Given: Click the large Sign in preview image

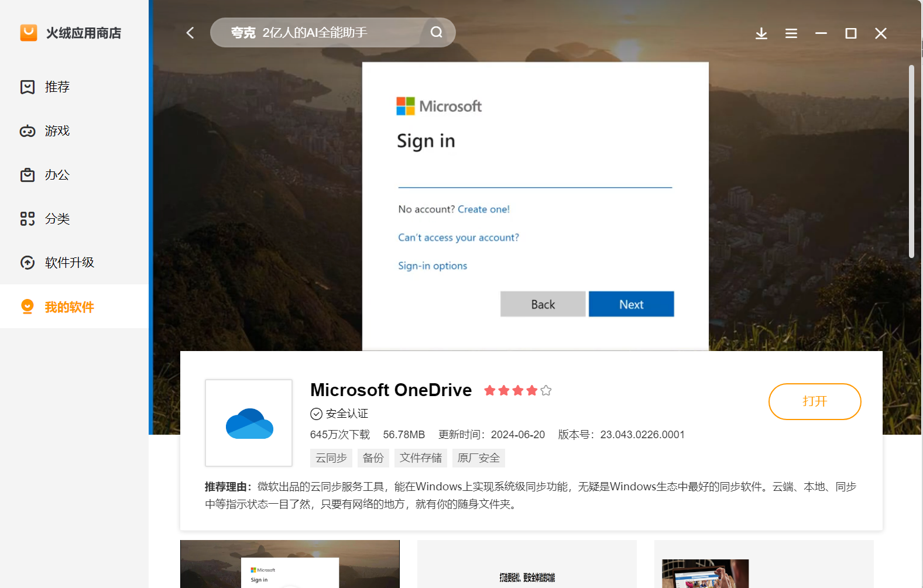Looking at the screenshot, I should (535, 206).
